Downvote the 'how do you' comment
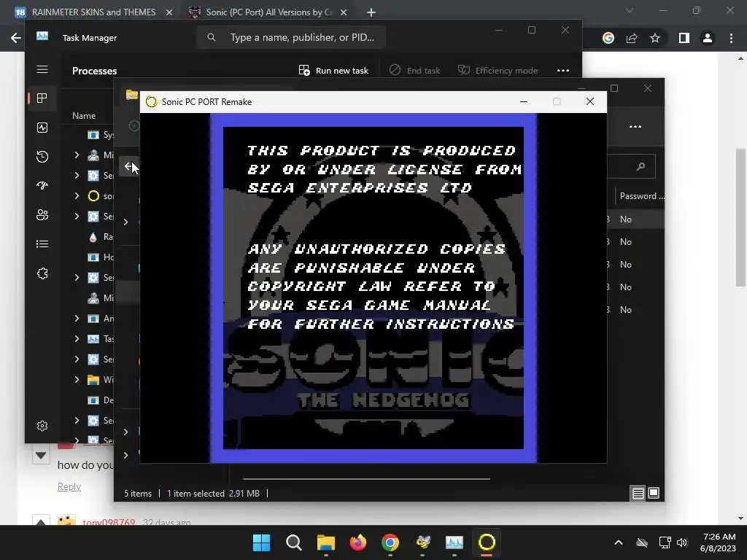This screenshot has height=560, width=747. coord(41,456)
